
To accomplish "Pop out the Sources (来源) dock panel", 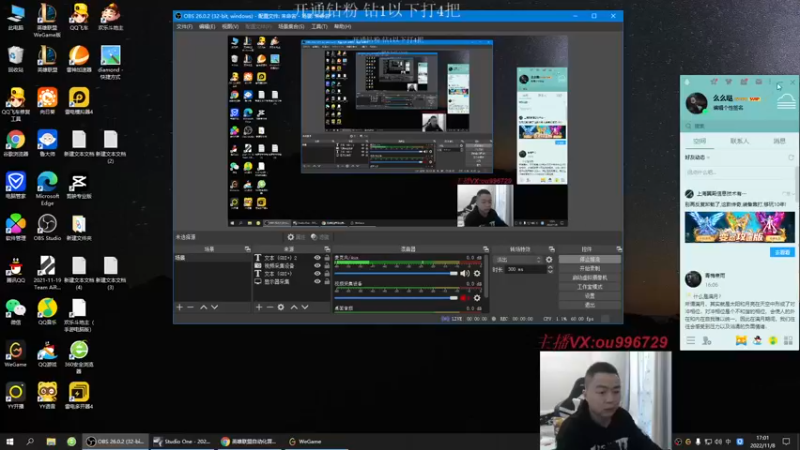I will click(327, 249).
